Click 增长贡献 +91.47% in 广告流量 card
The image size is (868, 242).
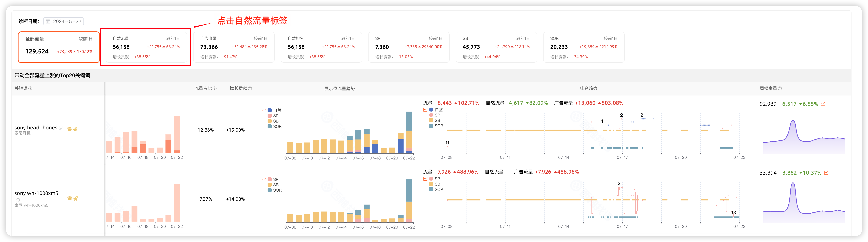tap(219, 57)
